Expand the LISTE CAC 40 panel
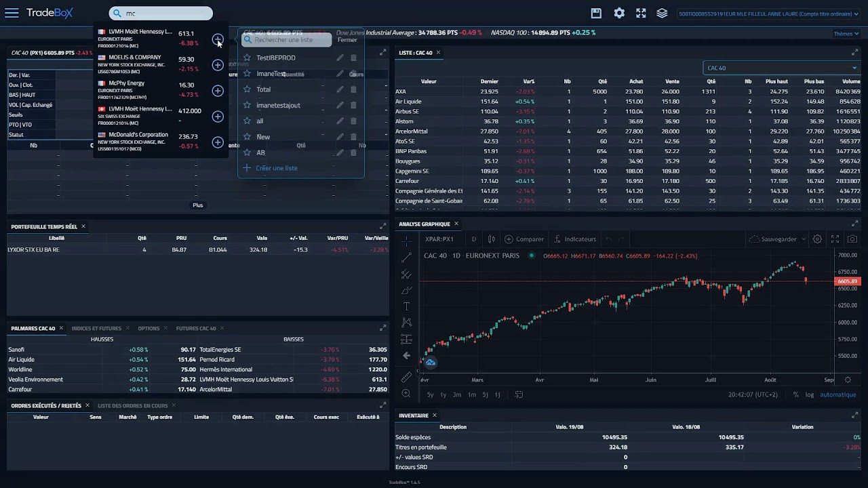The width and height of the screenshot is (868, 488). point(854,52)
